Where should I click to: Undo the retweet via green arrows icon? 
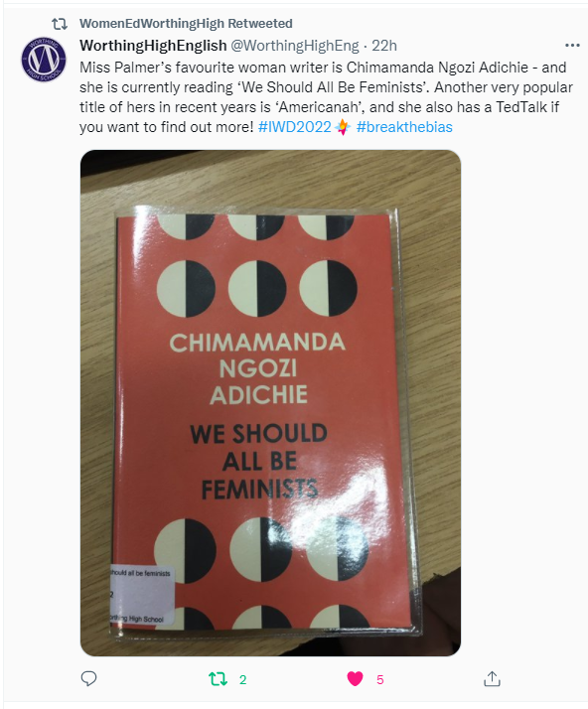218,678
